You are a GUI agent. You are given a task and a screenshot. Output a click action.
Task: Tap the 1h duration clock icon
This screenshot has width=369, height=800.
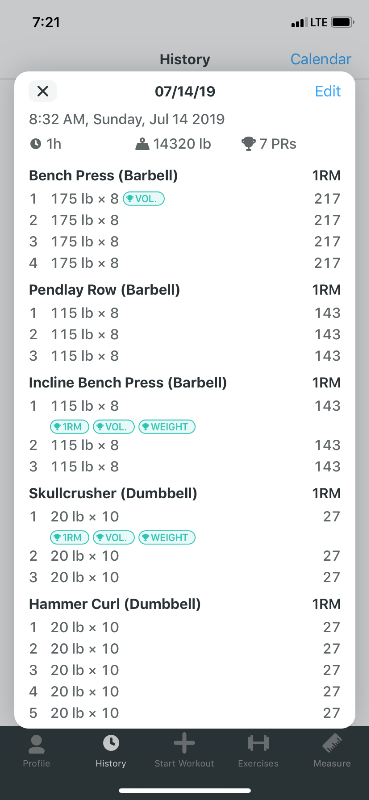(x=35, y=144)
